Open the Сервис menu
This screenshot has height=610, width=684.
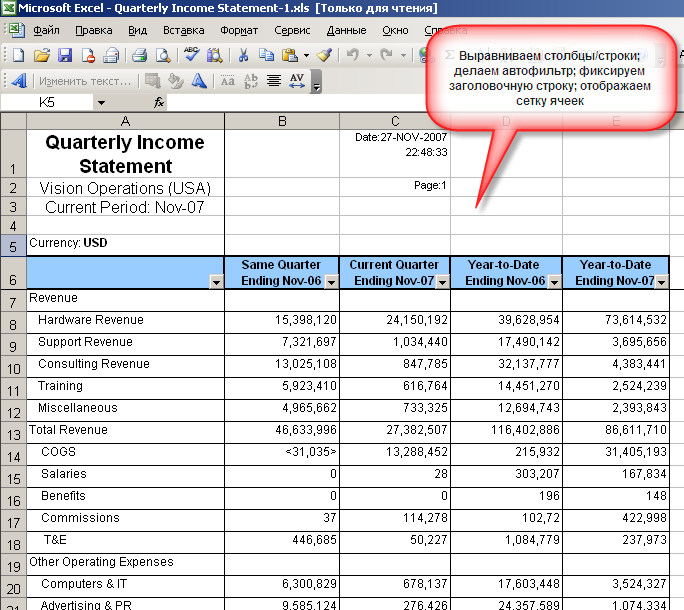[x=292, y=30]
